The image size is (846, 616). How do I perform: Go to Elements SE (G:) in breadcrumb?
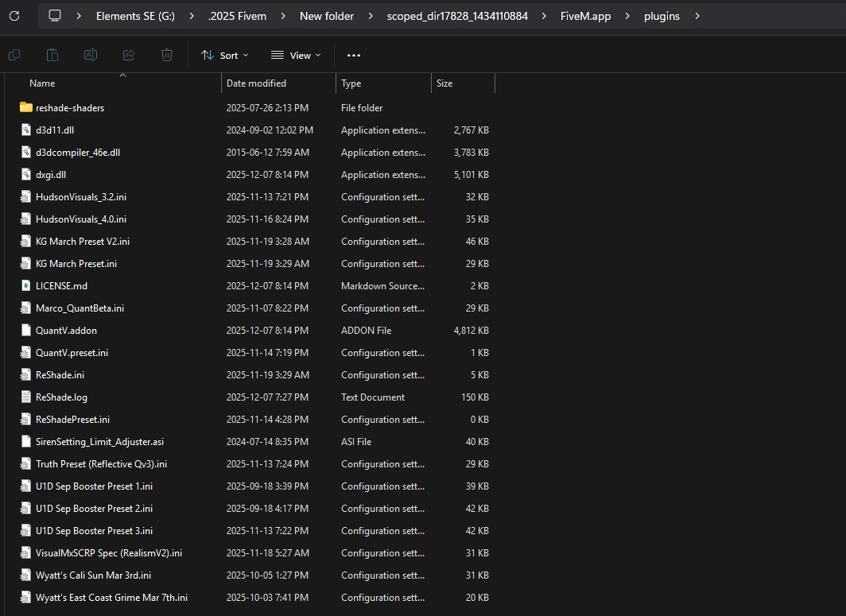click(x=134, y=16)
